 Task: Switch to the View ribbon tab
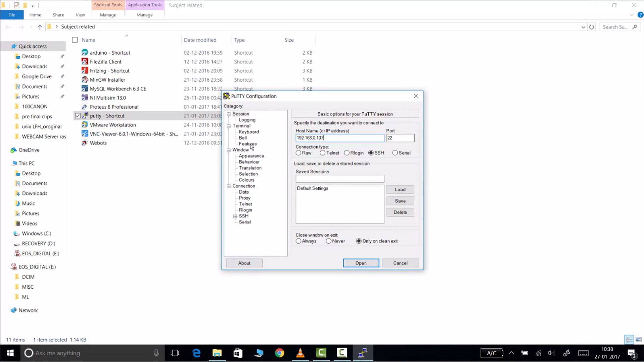pyautogui.click(x=80, y=15)
